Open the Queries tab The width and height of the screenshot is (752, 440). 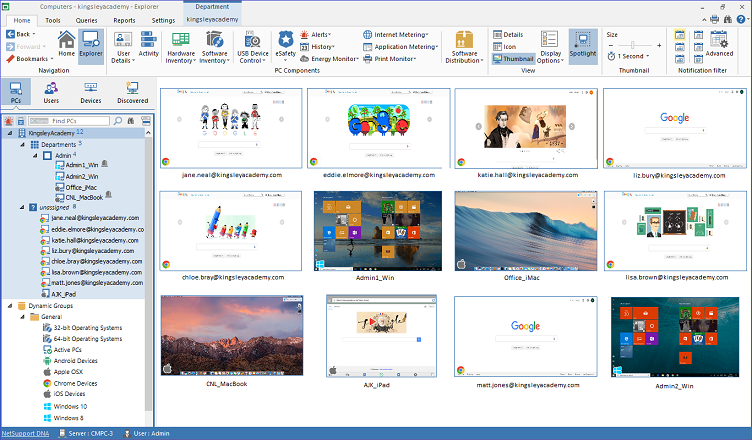click(x=86, y=20)
